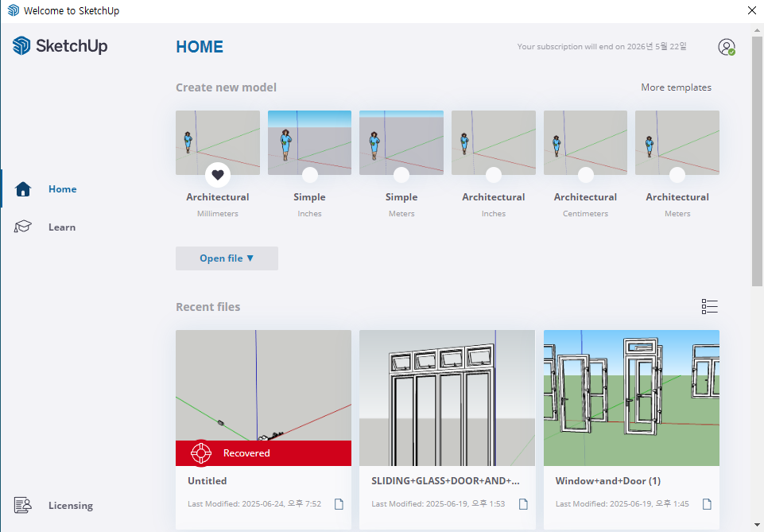Click the 'Millimeters' unit label
Image resolution: width=764 pixels, height=532 pixels.
tap(218, 213)
